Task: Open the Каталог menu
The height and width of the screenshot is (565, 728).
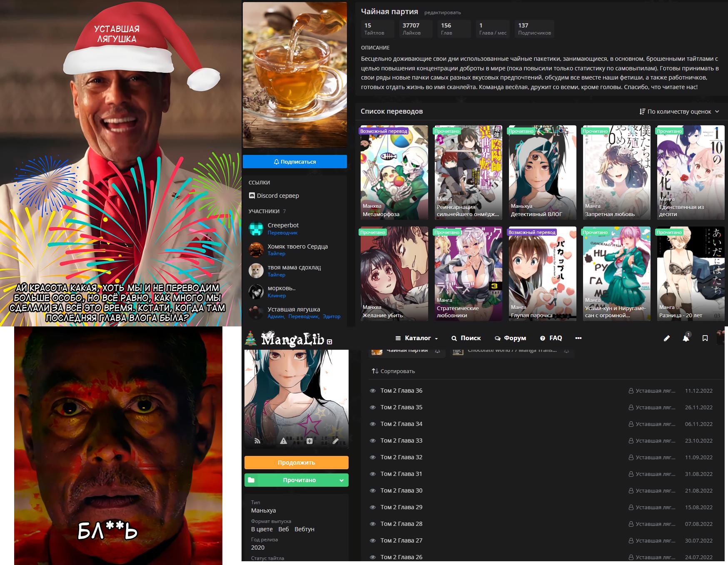Action: 416,338
